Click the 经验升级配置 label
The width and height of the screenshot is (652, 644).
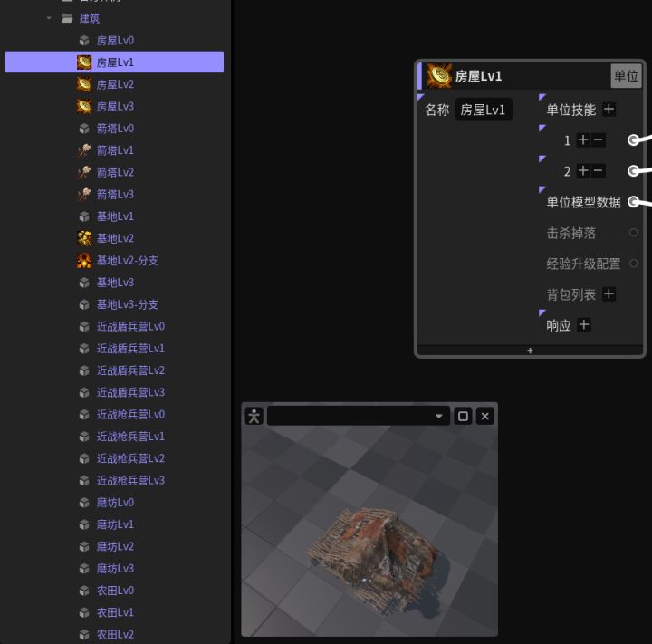(x=583, y=264)
